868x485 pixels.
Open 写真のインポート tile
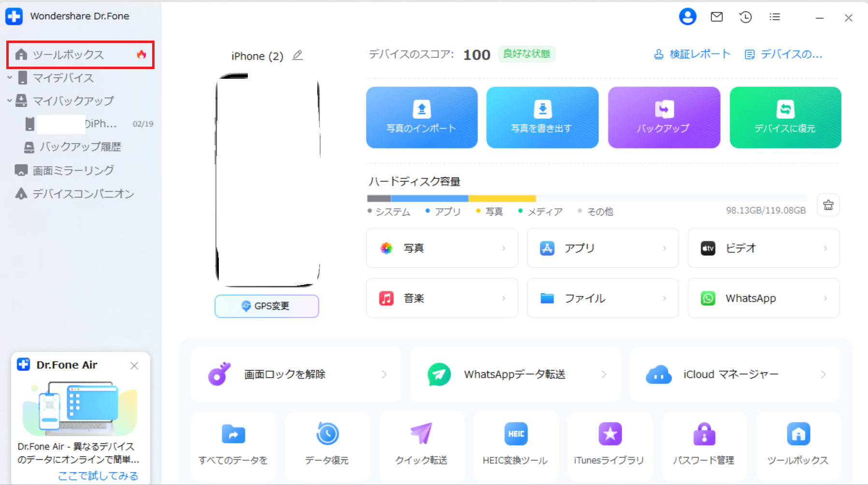422,117
